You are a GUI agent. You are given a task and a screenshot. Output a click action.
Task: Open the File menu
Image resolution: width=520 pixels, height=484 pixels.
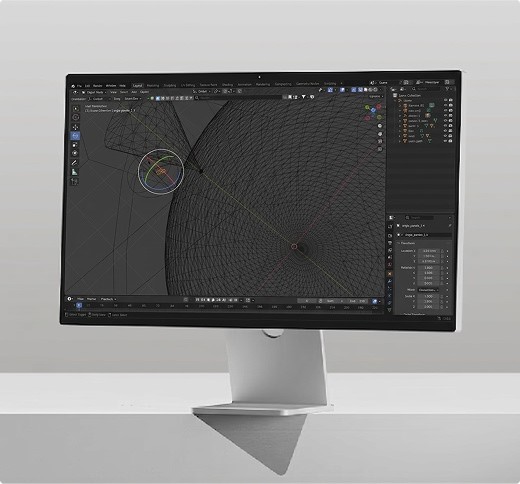79,86
